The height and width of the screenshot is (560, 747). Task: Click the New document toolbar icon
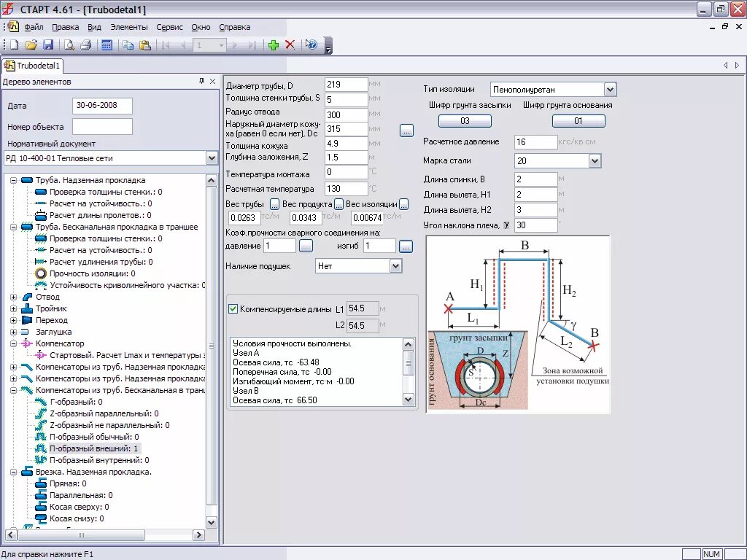[15, 44]
